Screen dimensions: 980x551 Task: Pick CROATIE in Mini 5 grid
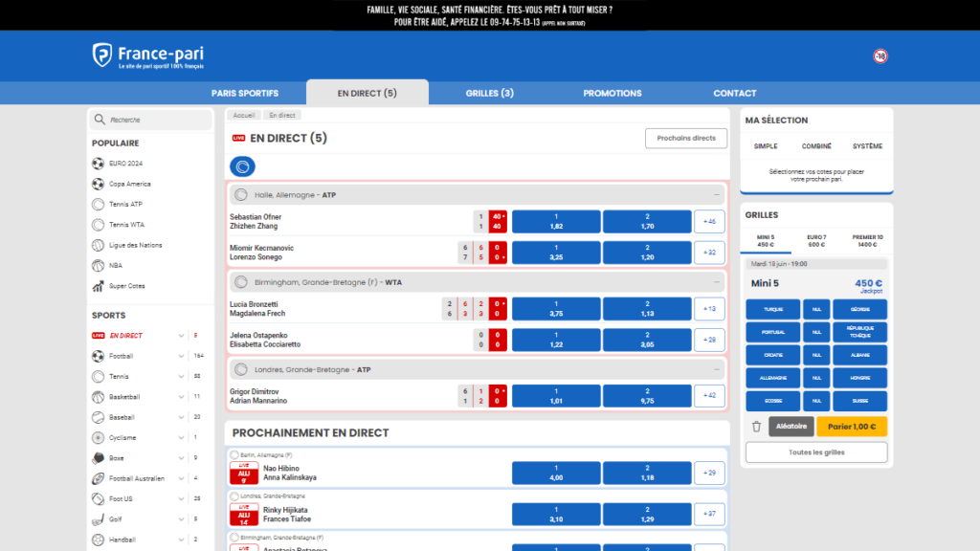[x=773, y=355]
